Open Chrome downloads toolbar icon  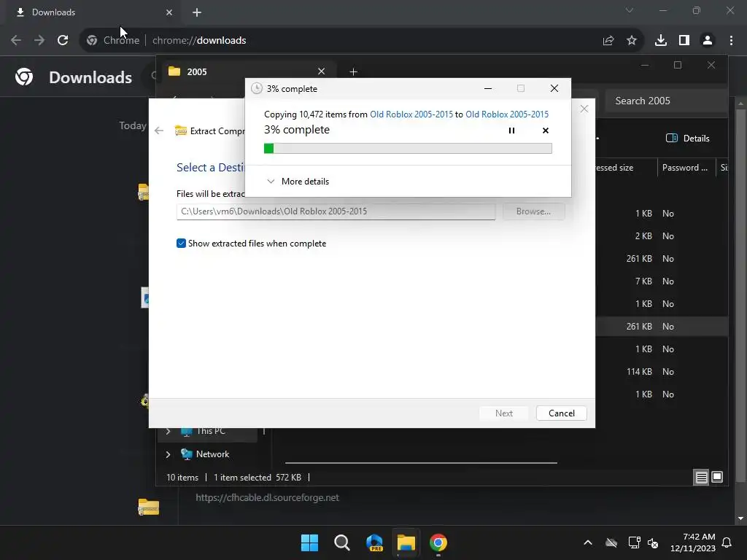[x=661, y=41]
